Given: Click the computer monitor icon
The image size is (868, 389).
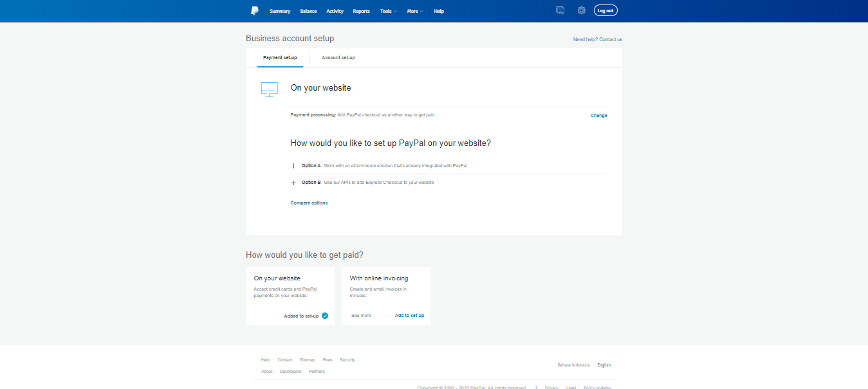Looking at the screenshot, I should [x=269, y=89].
